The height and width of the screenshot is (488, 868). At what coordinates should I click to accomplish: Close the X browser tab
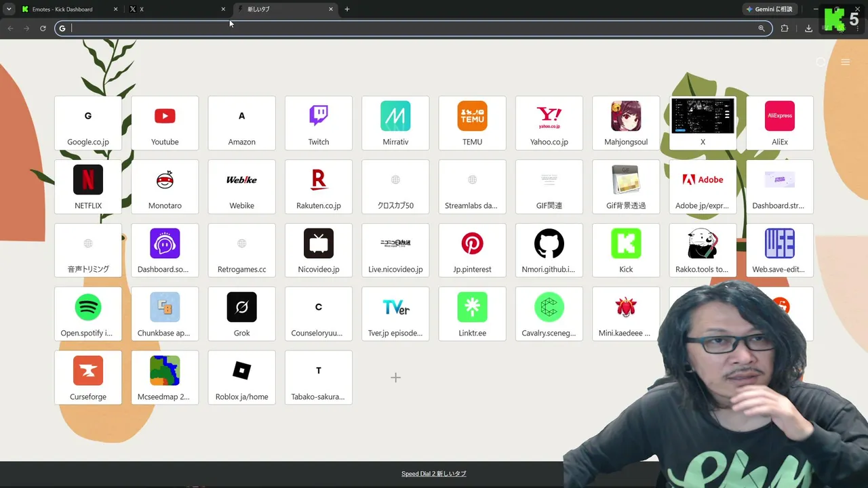[x=223, y=9]
